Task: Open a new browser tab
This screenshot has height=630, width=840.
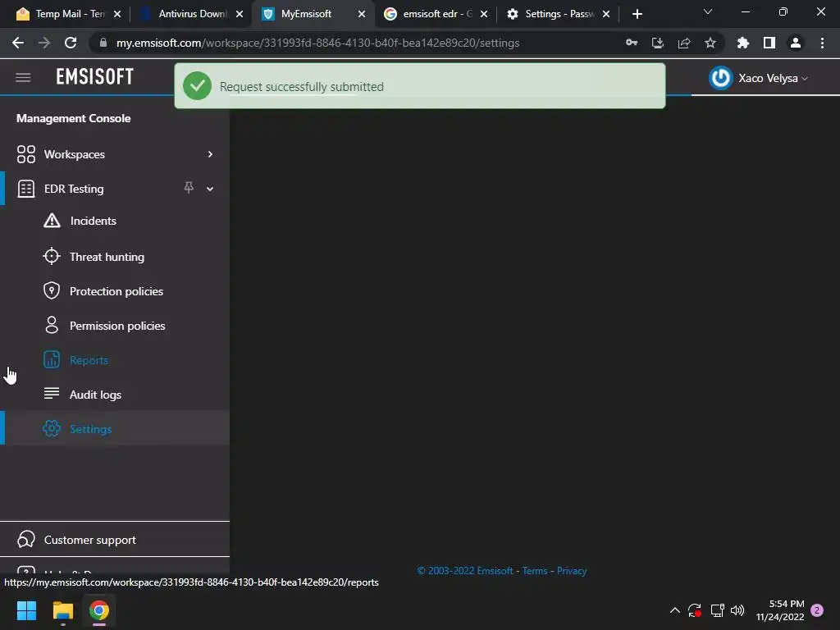Action: pyautogui.click(x=637, y=14)
